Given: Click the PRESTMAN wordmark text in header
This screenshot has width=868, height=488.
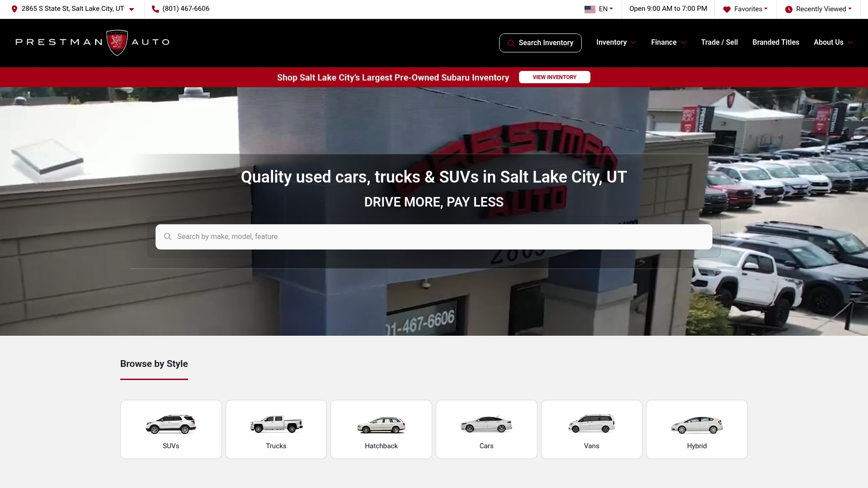Looking at the screenshot, I should tap(59, 42).
